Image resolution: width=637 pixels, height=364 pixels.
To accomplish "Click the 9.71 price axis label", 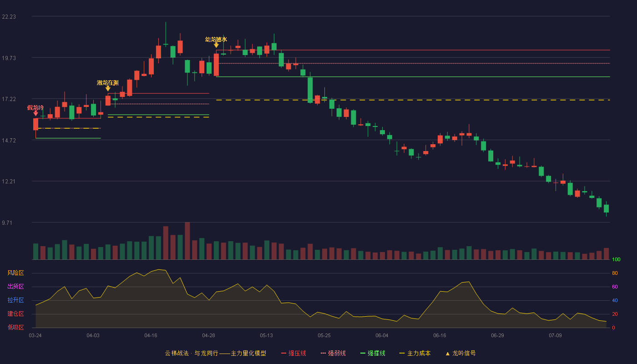I will point(9,222).
